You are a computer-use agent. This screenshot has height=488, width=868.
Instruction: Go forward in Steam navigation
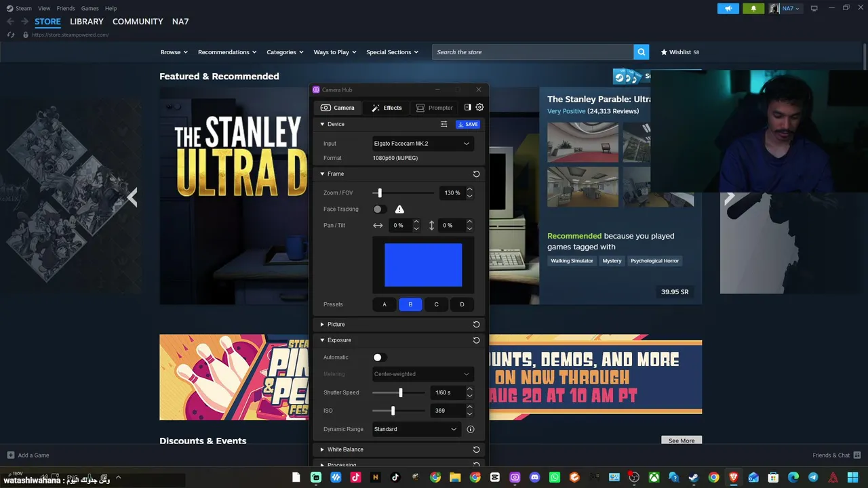[24, 22]
